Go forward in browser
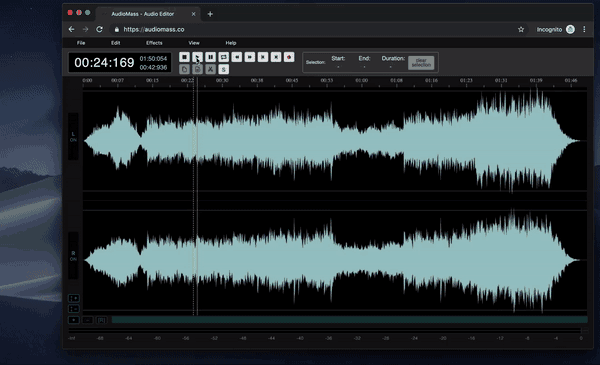The width and height of the screenshot is (600, 365). 85,29
